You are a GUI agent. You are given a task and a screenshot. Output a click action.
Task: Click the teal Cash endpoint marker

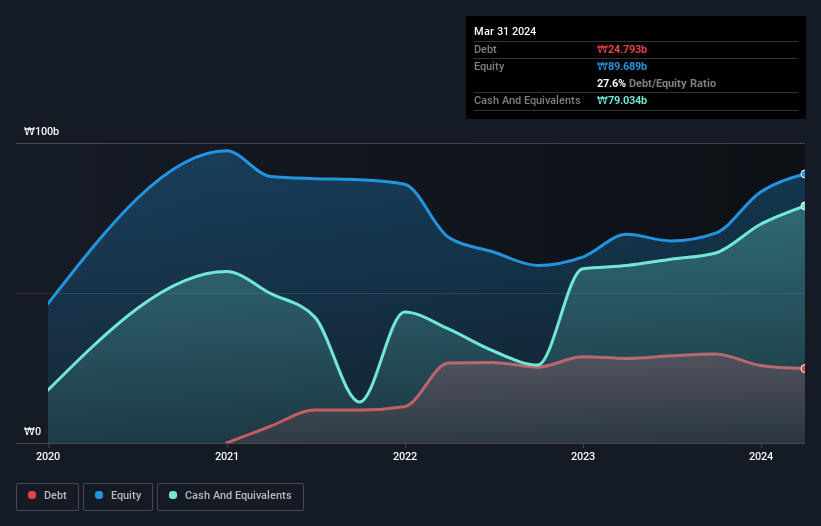click(x=804, y=206)
